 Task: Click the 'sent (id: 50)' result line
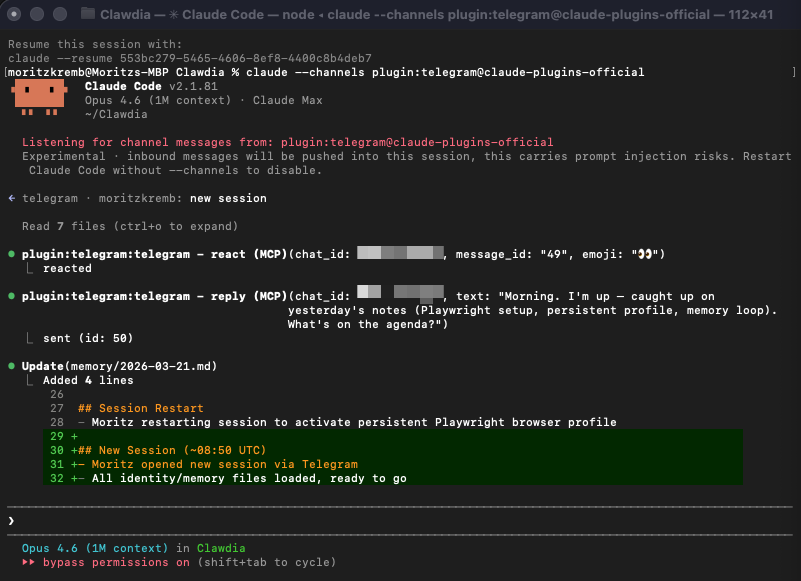(x=88, y=338)
